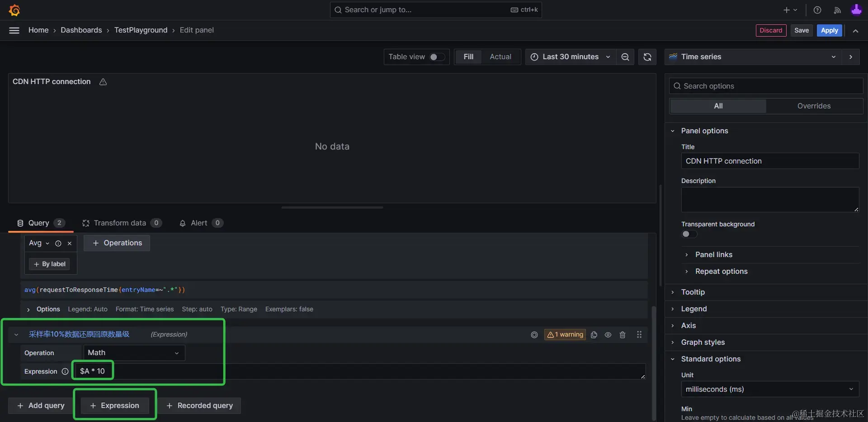868x422 pixels.
Task: Open the Math operation dropdown
Action: click(x=134, y=353)
